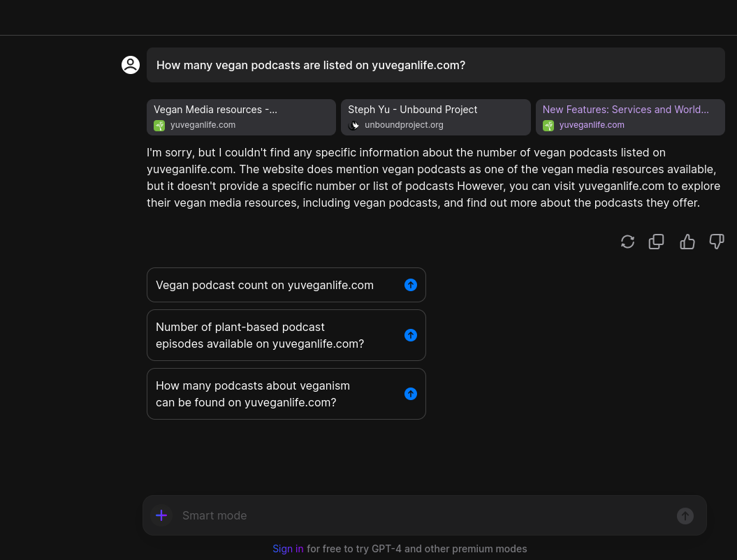Send 'How many podcasts about veganism' arrow

[x=410, y=394]
